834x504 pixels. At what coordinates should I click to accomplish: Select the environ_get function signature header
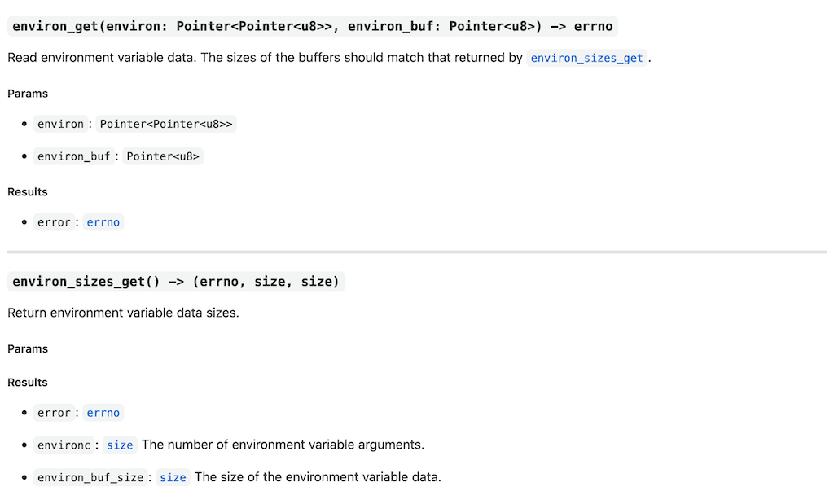[312, 26]
